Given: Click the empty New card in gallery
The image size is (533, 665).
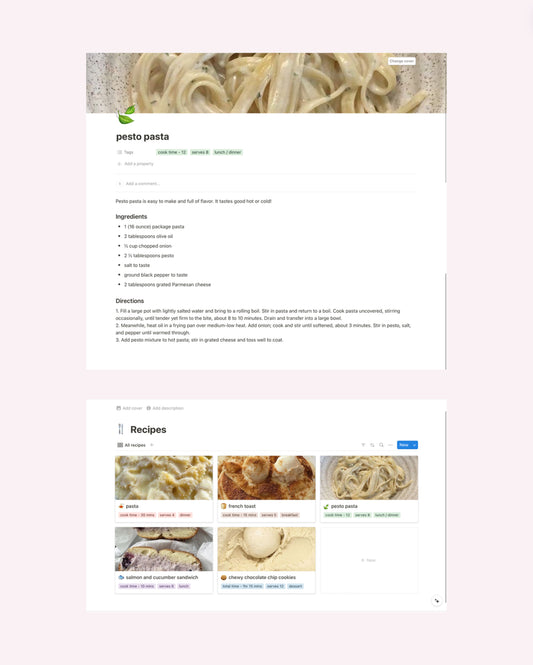Looking at the screenshot, I should tap(369, 560).
